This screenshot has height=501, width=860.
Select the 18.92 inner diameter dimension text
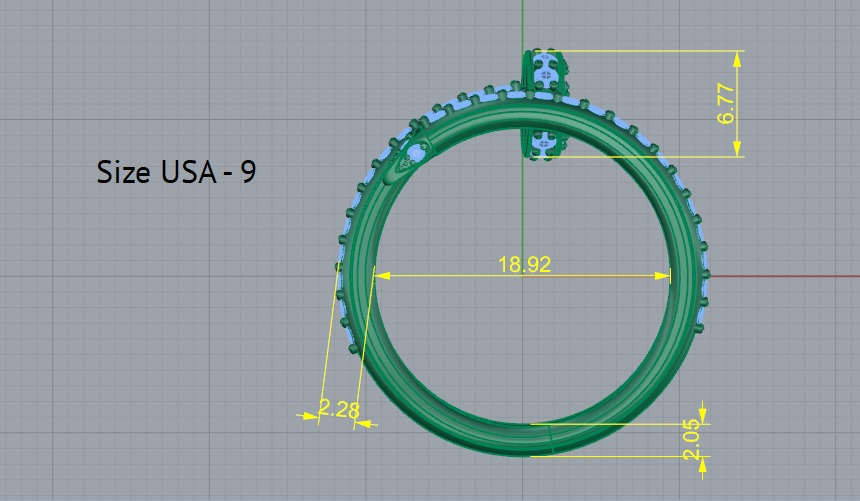click(x=524, y=264)
